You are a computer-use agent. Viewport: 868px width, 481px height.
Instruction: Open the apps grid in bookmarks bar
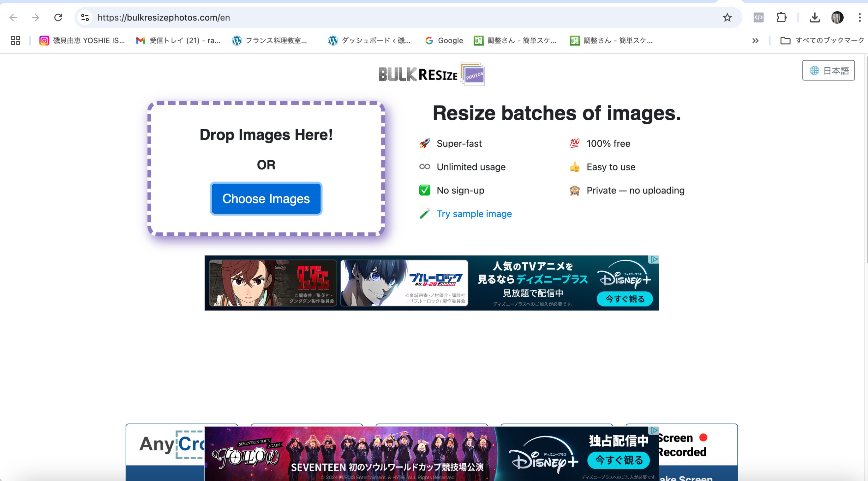pos(15,40)
